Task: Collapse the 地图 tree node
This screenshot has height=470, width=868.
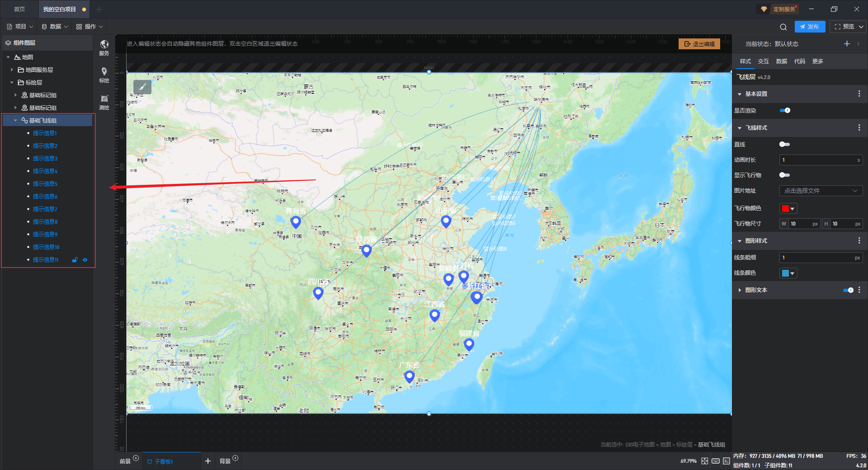Action: coord(8,57)
